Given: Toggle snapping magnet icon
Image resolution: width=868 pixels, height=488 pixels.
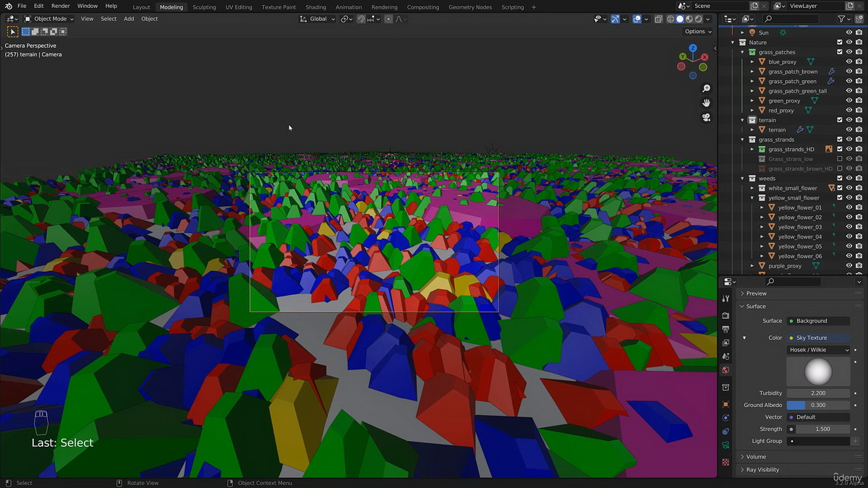Looking at the screenshot, I should click(x=361, y=19).
